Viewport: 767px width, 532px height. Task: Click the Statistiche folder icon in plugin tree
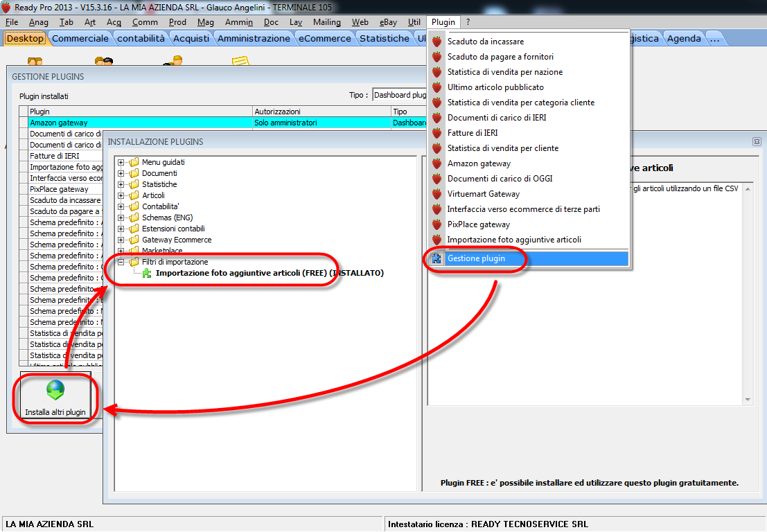coord(134,184)
